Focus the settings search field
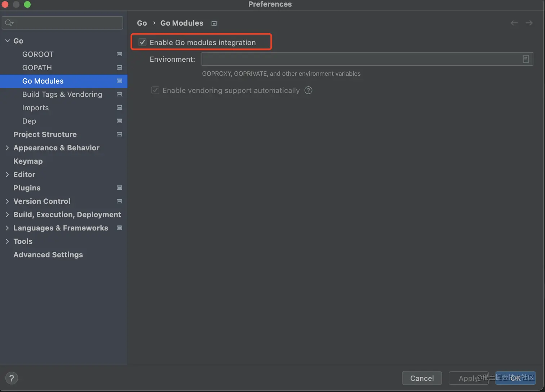This screenshot has height=392, width=545. pos(62,23)
